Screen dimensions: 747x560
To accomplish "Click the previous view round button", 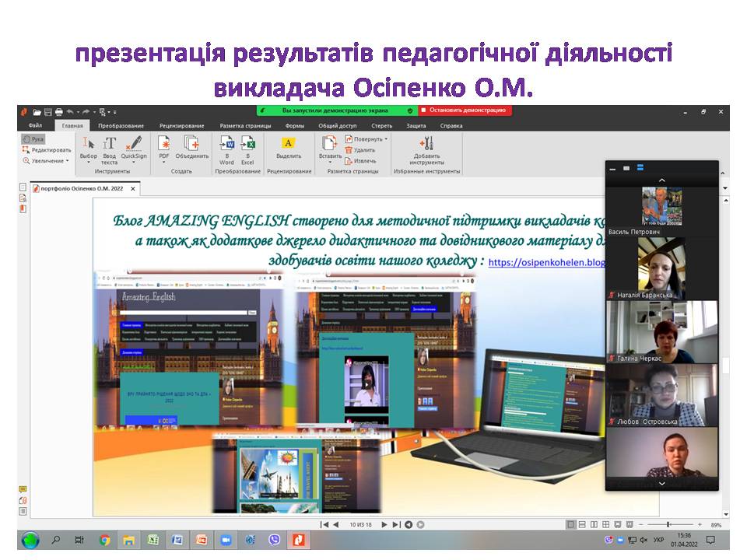I will [409, 525].
